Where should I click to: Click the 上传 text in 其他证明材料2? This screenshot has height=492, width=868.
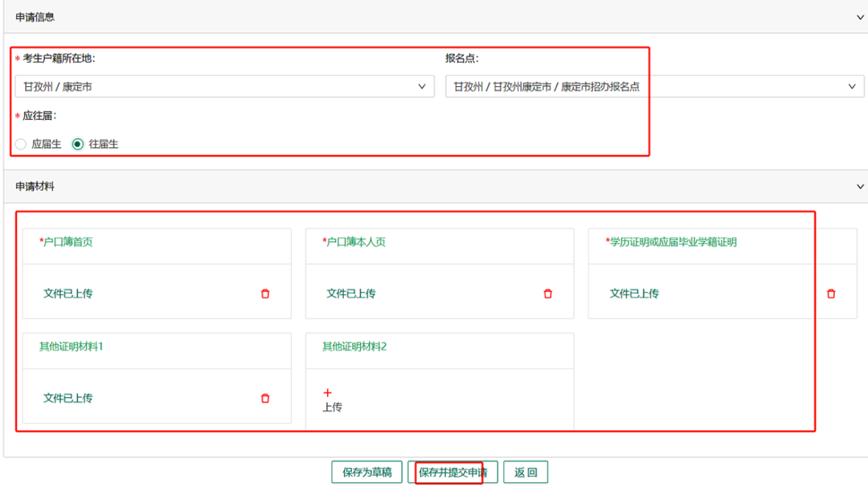click(332, 408)
